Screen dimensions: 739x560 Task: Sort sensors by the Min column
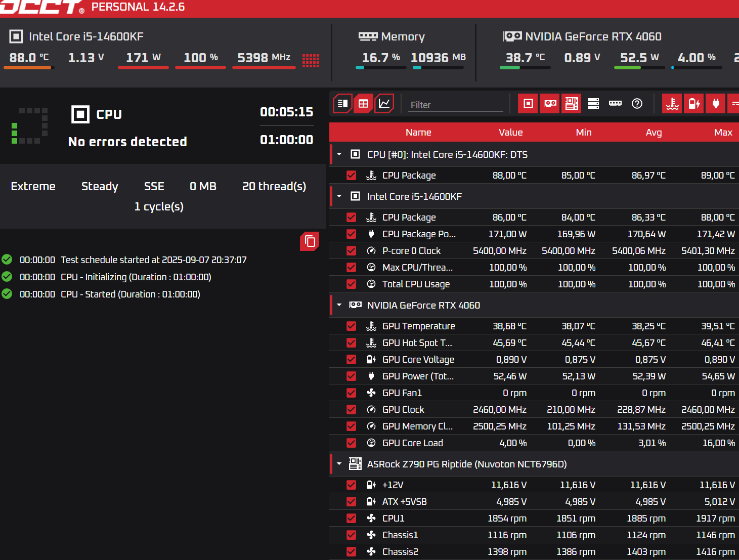click(x=584, y=132)
